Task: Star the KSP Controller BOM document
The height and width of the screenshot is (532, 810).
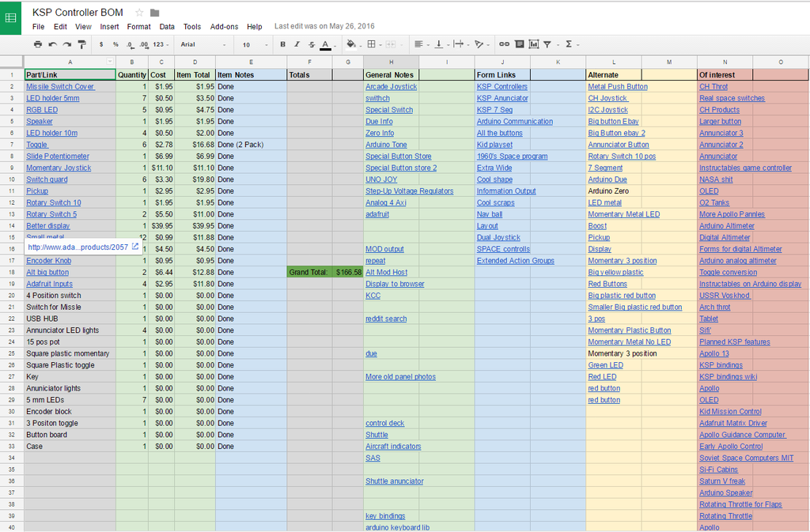Action: tap(139, 13)
